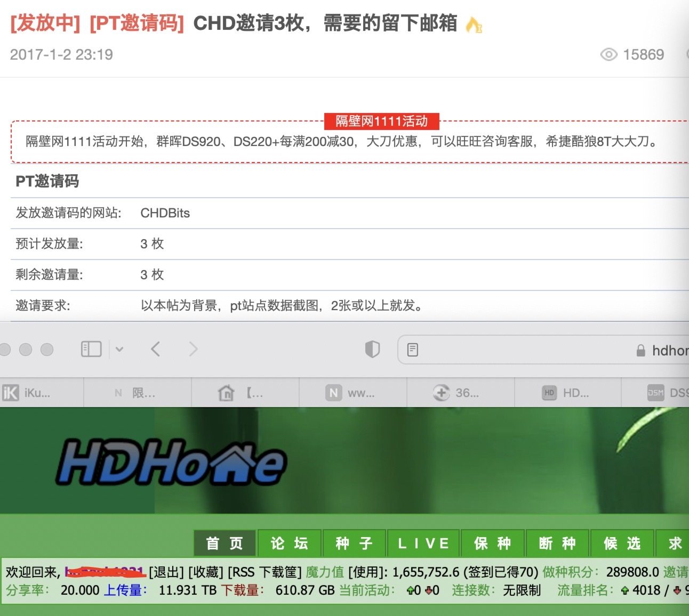The image size is (689, 616).
Task: Click the upload amount 11.931 TB
Action: tap(188, 590)
